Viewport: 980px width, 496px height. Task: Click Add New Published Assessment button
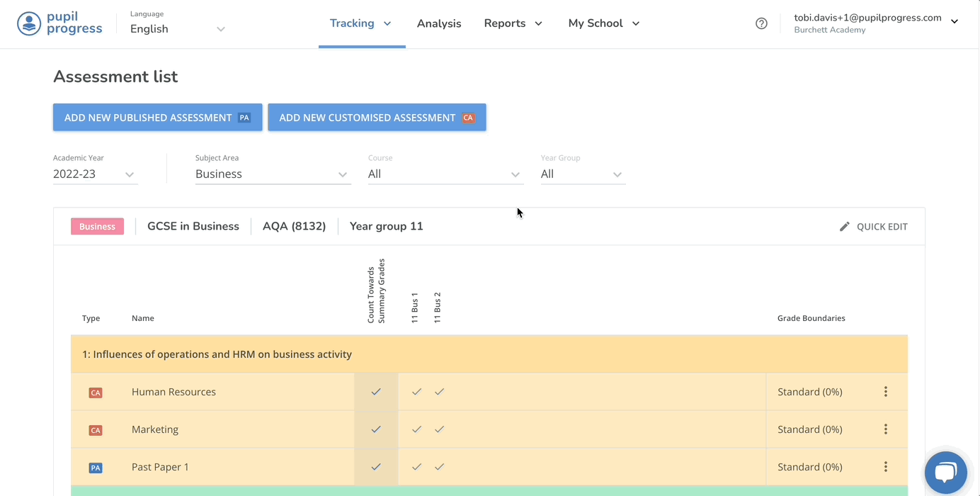coord(157,118)
